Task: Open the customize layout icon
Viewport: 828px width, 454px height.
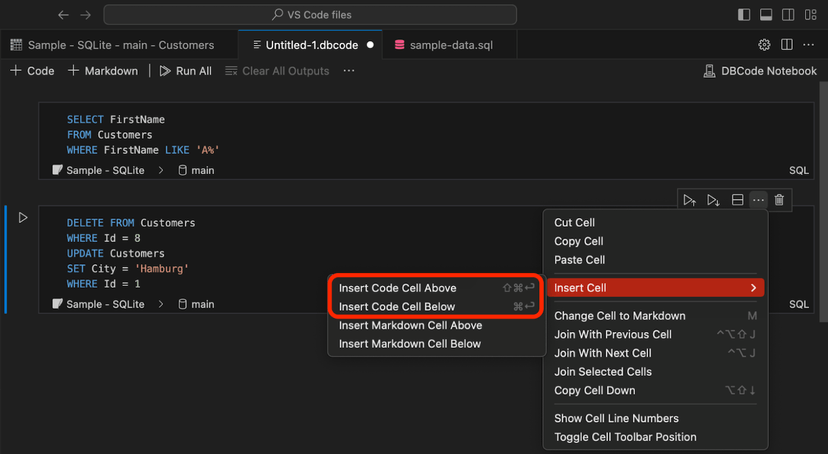Action: coord(811,15)
